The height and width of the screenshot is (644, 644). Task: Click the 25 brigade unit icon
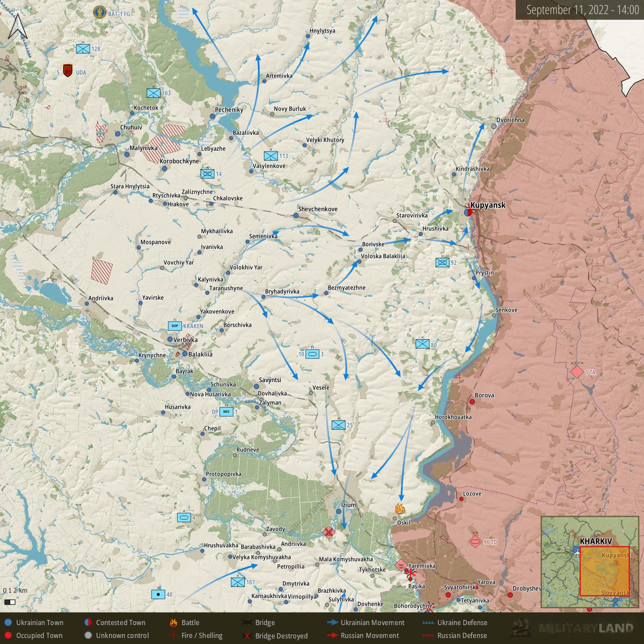pyautogui.click(x=339, y=425)
